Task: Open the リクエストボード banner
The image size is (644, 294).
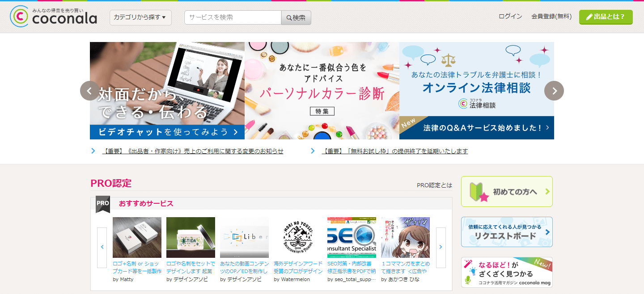Action: point(507,232)
